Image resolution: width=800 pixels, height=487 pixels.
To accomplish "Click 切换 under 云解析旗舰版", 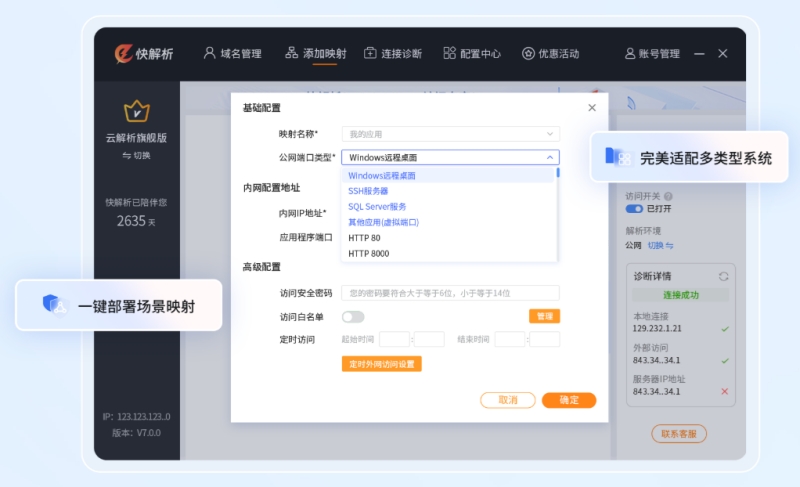I will point(136,156).
